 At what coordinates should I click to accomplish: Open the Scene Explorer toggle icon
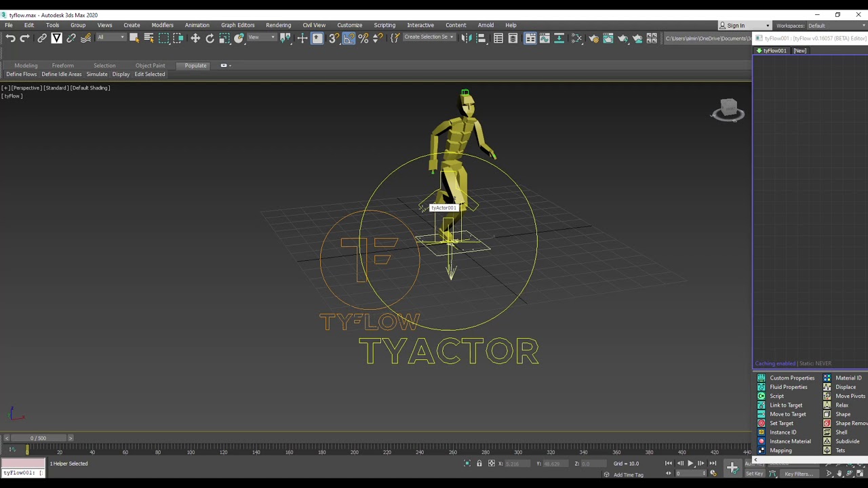coord(498,39)
